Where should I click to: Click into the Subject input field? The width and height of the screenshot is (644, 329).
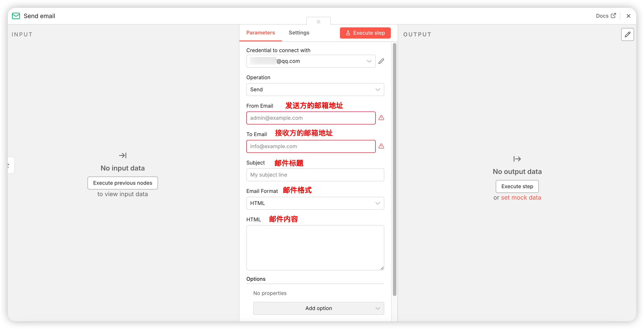(315, 175)
